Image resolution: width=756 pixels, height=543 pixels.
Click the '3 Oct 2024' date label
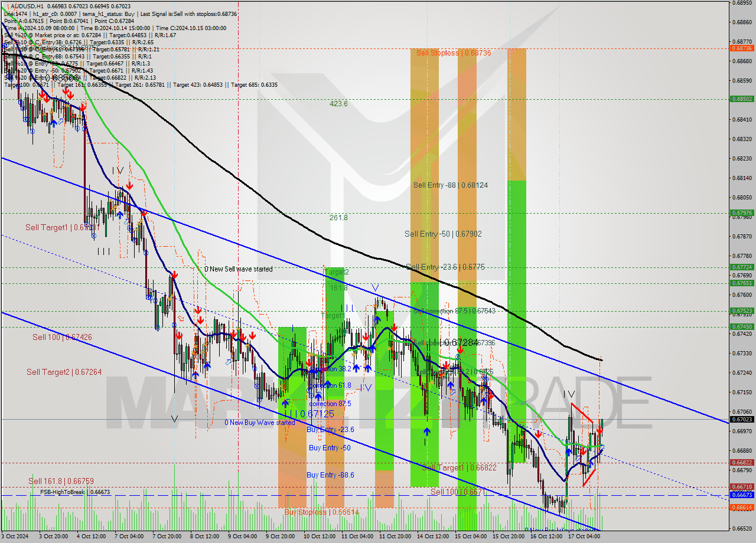[15, 537]
